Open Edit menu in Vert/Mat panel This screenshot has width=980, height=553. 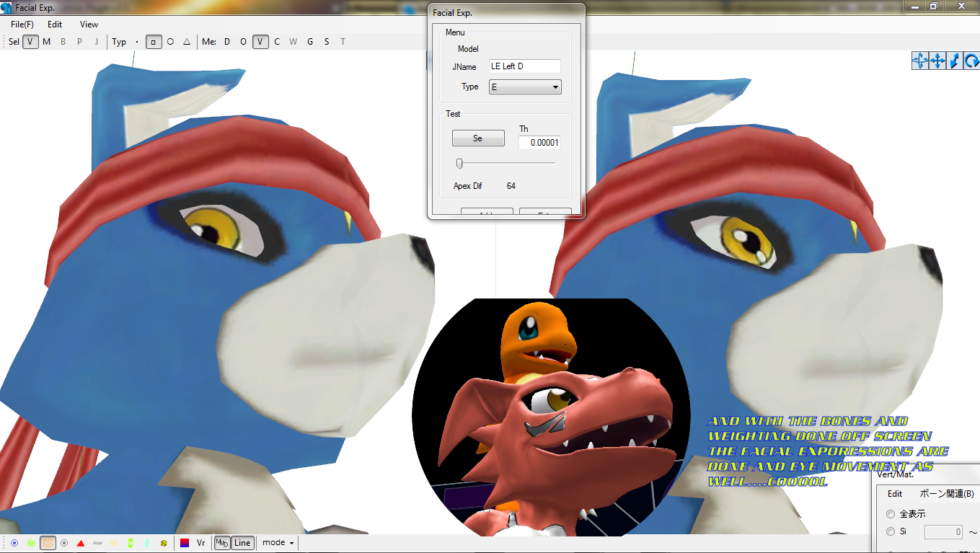click(895, 494)
